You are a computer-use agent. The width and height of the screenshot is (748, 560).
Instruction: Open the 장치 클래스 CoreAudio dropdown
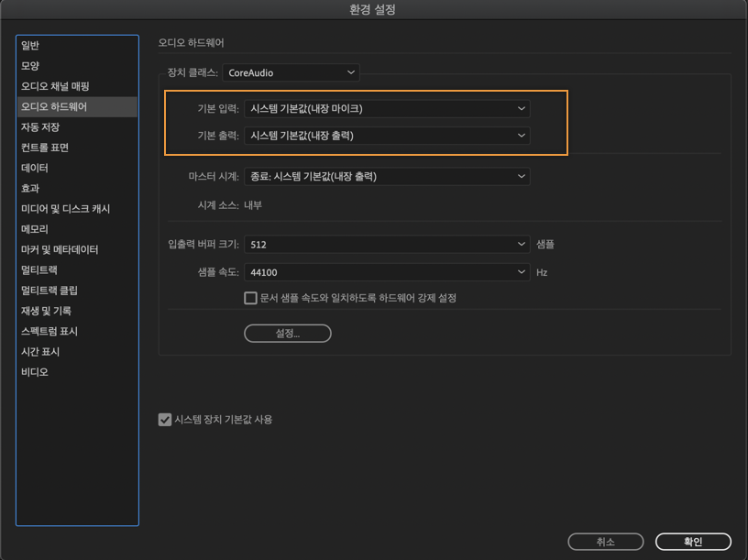[291, 72]
